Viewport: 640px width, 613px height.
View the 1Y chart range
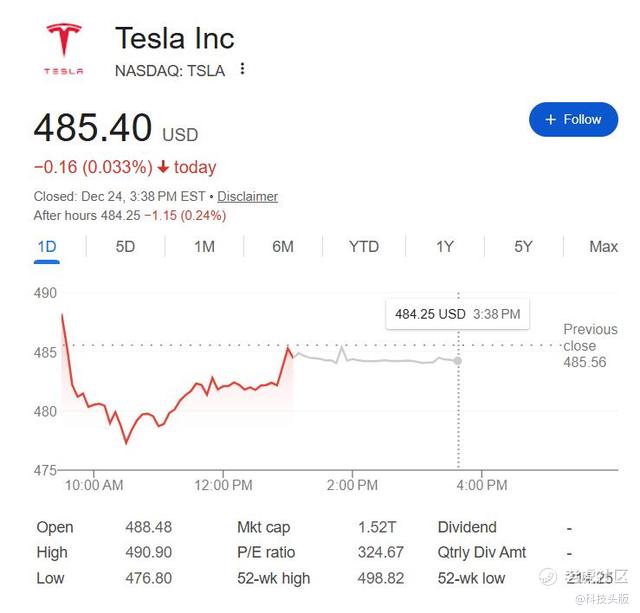[x=445, y=246]
